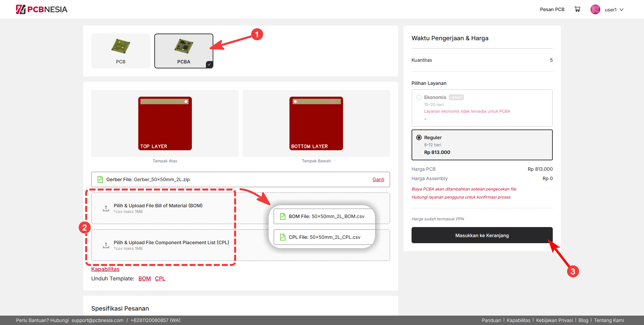
Task: Click the CPL upload arrow icon
Action: click(106, 245)
